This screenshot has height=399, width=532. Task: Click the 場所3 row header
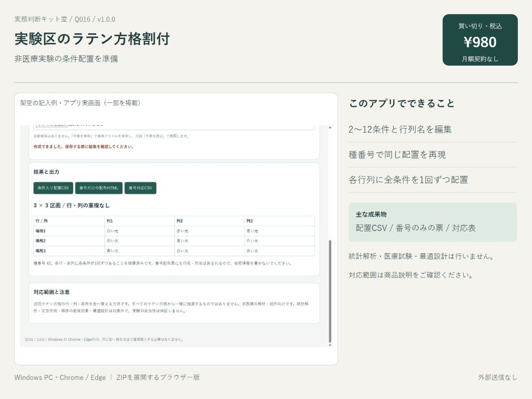[x=69, y=251]
